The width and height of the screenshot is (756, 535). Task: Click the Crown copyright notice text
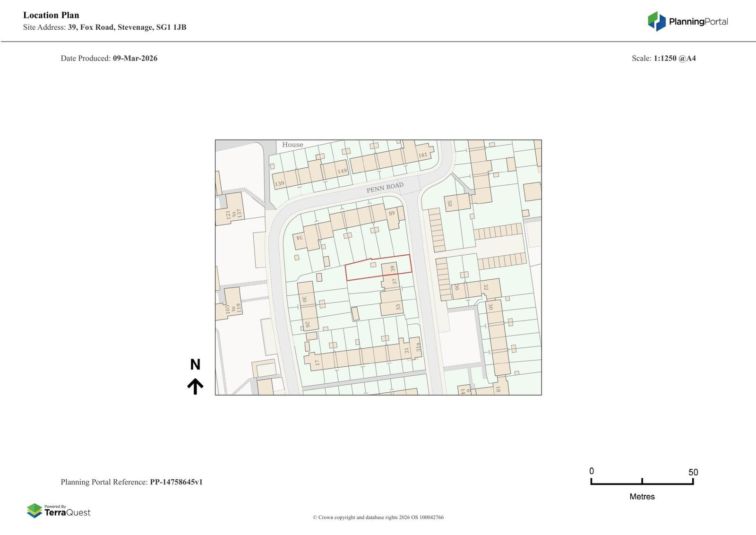click(378, 517)
